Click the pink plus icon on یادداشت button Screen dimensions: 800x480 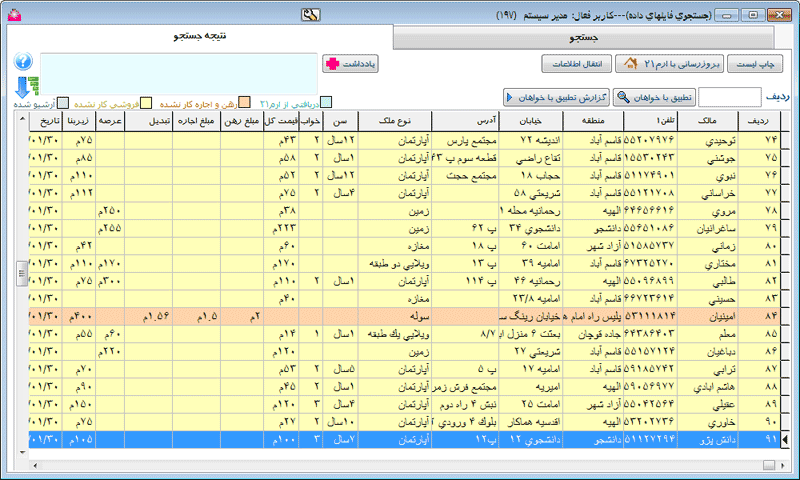point(333,64)
